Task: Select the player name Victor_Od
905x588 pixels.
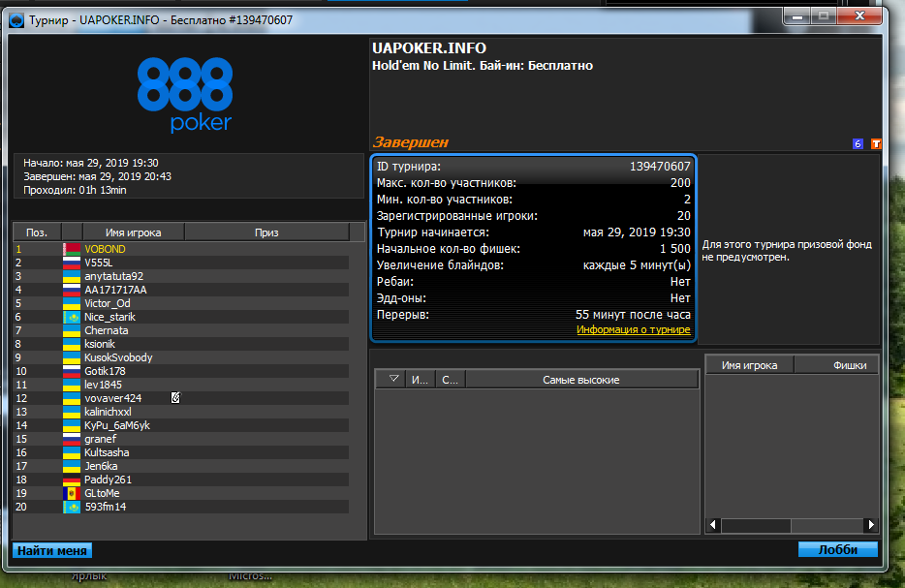Action: [x=108, y=303]
